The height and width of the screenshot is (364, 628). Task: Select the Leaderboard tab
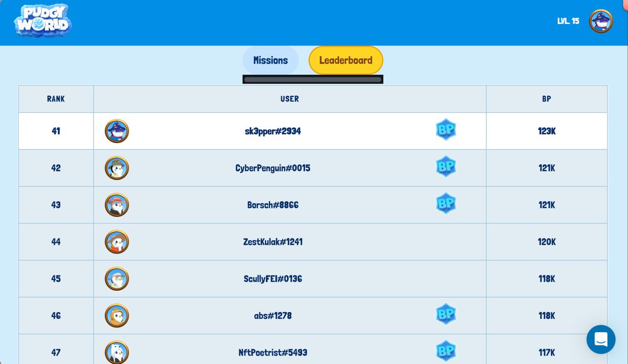click(345, 60)
